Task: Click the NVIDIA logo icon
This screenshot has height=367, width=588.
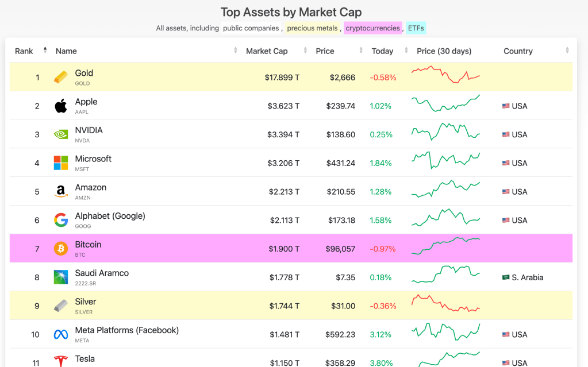Action: [x=61, y=134]
